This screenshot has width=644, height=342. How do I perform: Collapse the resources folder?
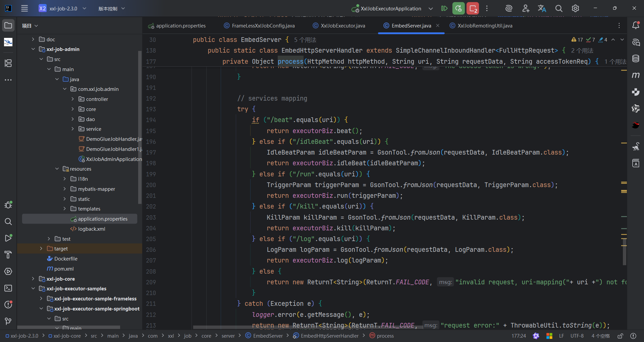(57, 169)
